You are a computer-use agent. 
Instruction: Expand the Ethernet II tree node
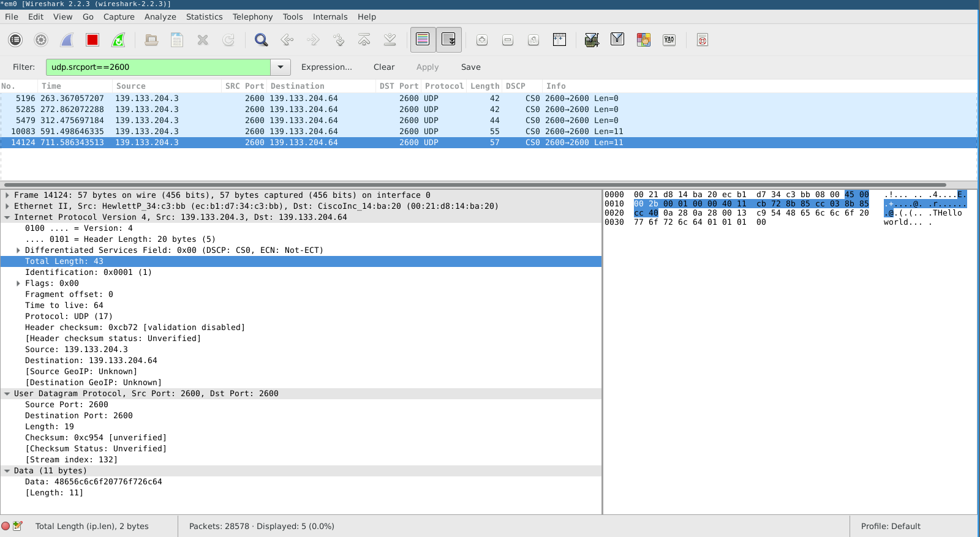pos(7,206)
